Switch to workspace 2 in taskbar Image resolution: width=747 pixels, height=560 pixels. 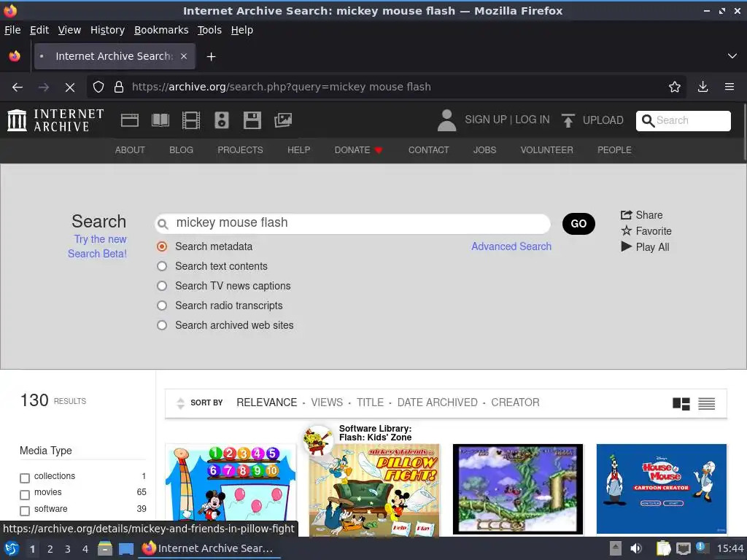50,549
